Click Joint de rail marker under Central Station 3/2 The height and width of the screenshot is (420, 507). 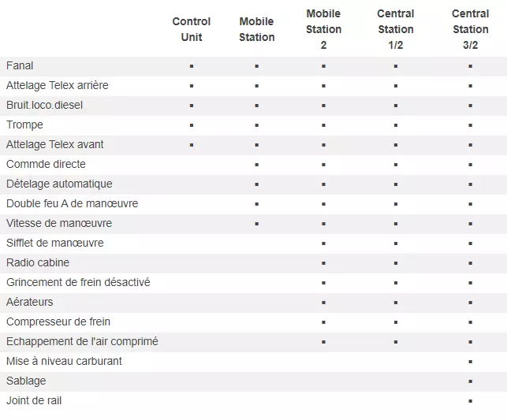471,401
